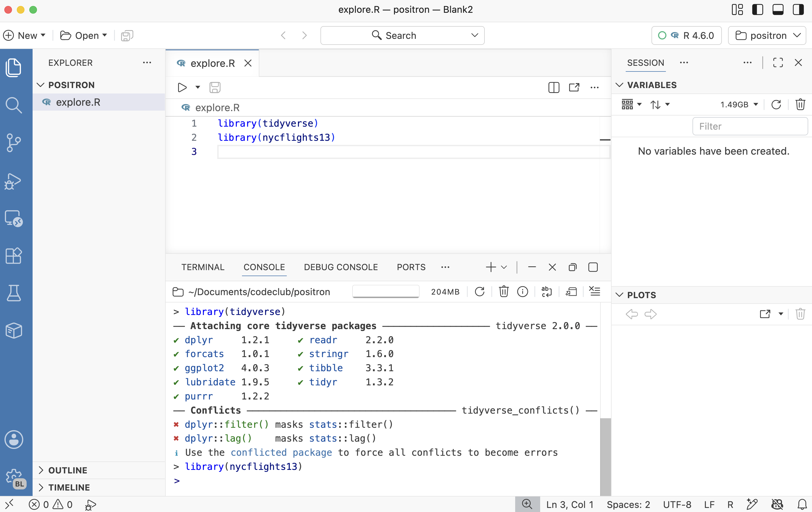The image size is (812, 512).
Task: Open the Manage gear menu
Action: tap(14, 477)
